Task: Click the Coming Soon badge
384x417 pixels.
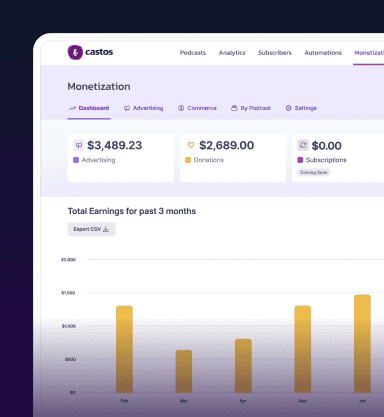Action: [x=314, y=172]
